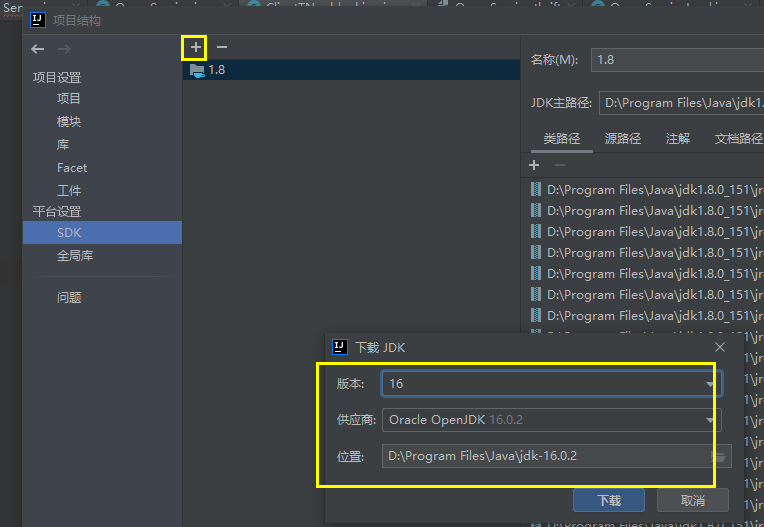Click the add SDK plus icon

click(x=195, y=47)
